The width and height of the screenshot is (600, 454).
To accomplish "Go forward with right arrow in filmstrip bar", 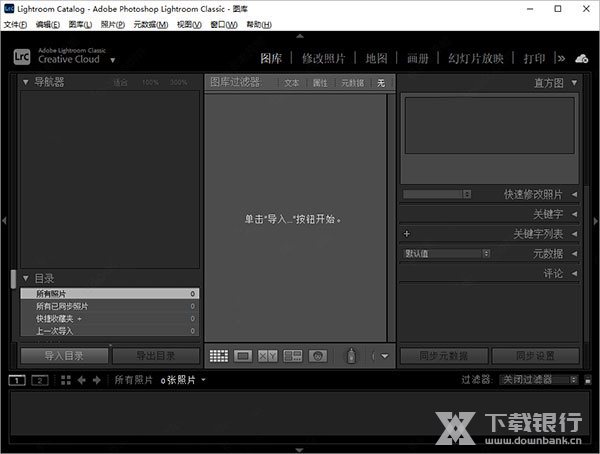I will (96, 380).
